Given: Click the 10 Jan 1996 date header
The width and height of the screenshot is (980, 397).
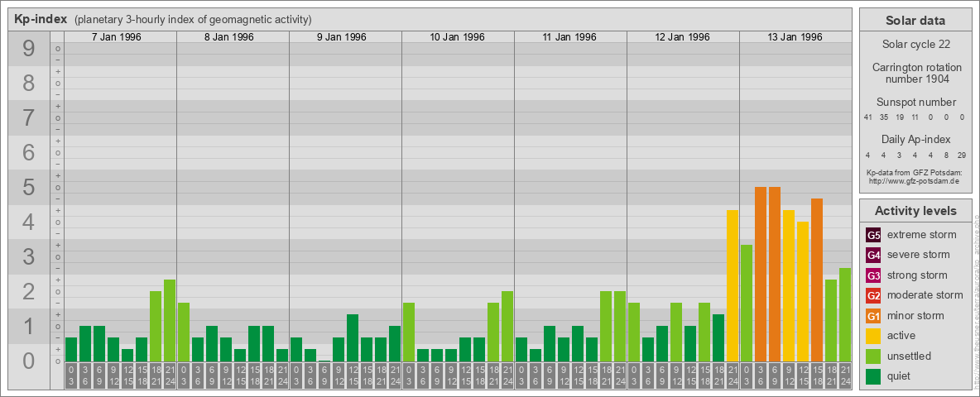Looking at the screenshot, I should coord(458,37).
